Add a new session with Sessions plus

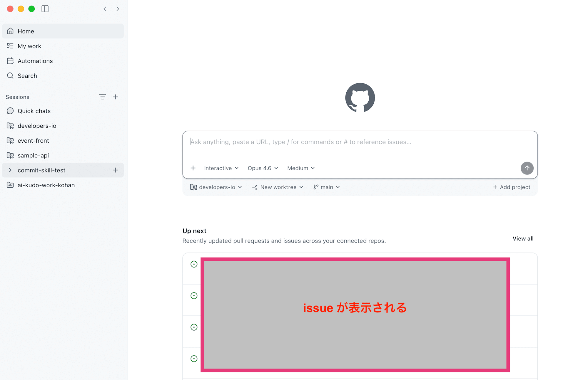coord(116,97)
